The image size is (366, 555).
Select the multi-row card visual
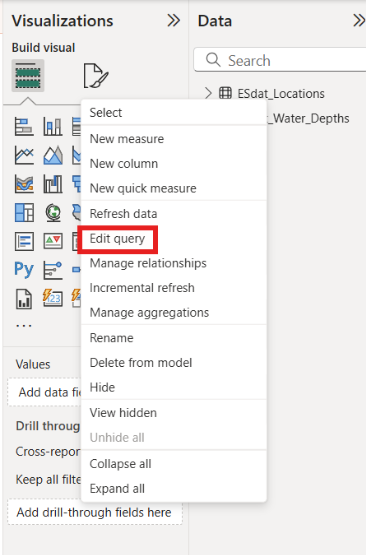pos(24,241)
